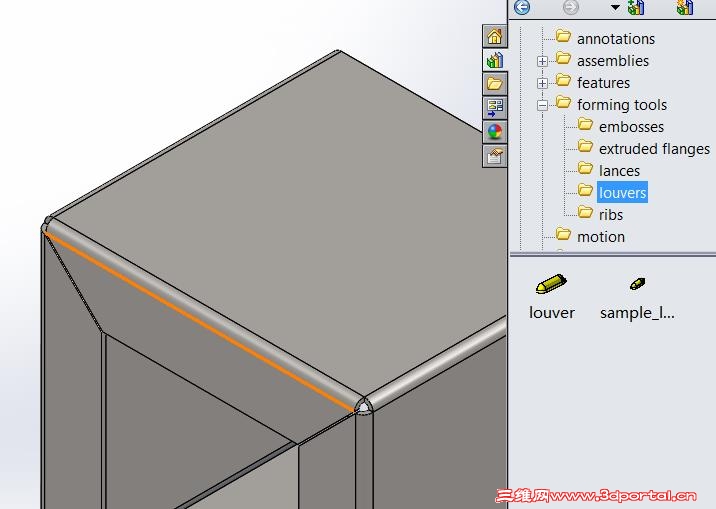Screen dimensions: 716x509
Task: Open the ribs folder
Action: pos(611,215)
